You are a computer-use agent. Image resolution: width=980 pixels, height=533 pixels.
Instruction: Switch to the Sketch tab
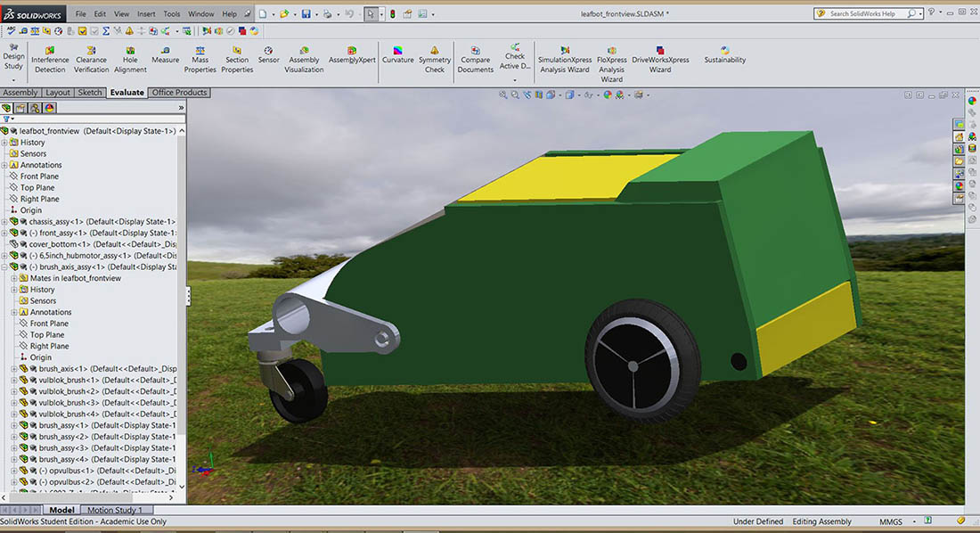(89, 93)
